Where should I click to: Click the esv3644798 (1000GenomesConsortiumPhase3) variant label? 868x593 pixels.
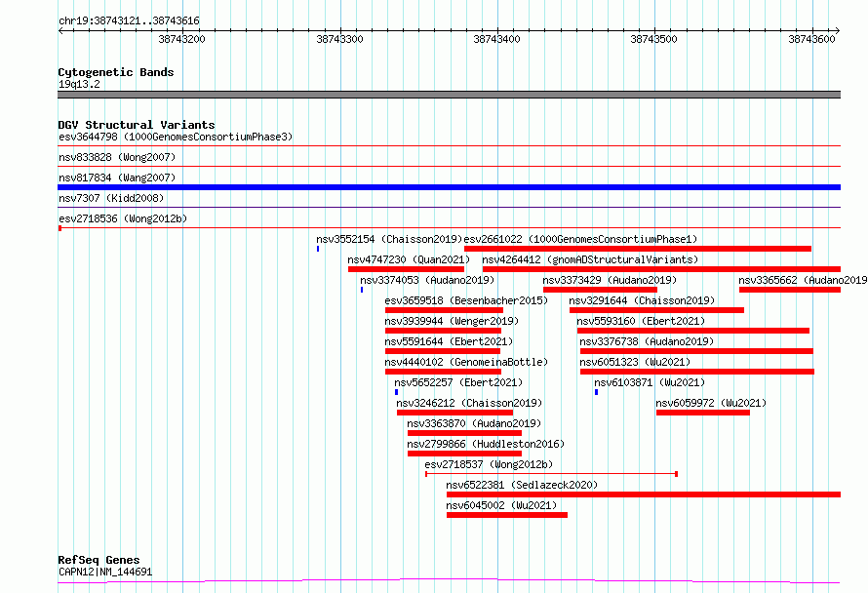[x=176, y=137]
